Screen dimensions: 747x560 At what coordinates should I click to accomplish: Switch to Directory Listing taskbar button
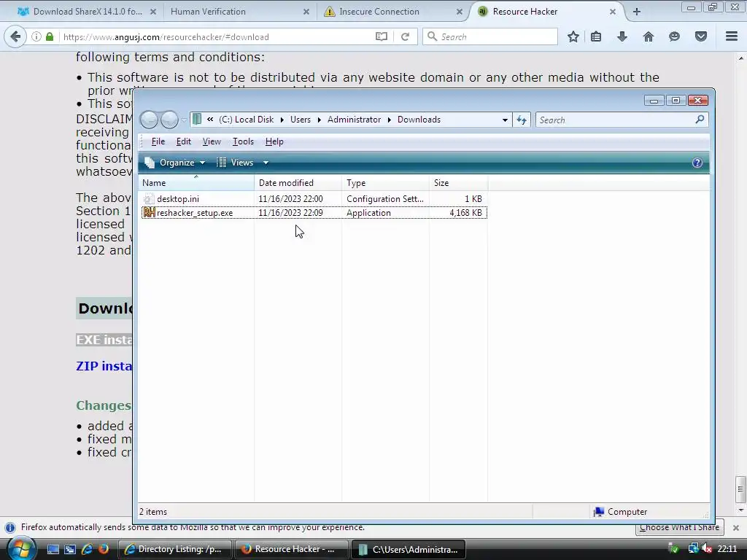tap(174, 550)
